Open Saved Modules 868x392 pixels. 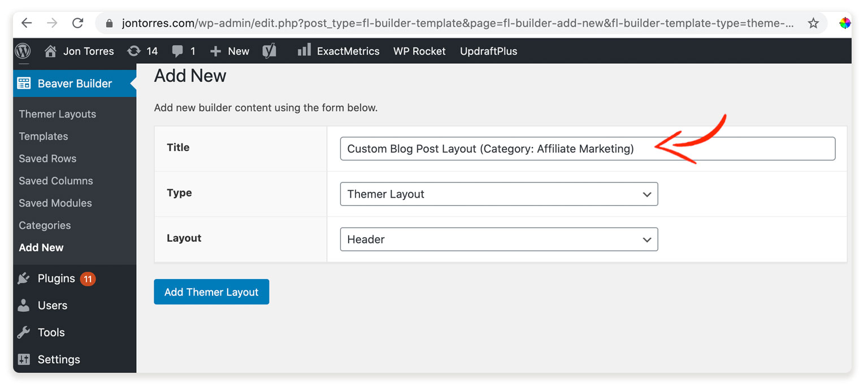55,203
